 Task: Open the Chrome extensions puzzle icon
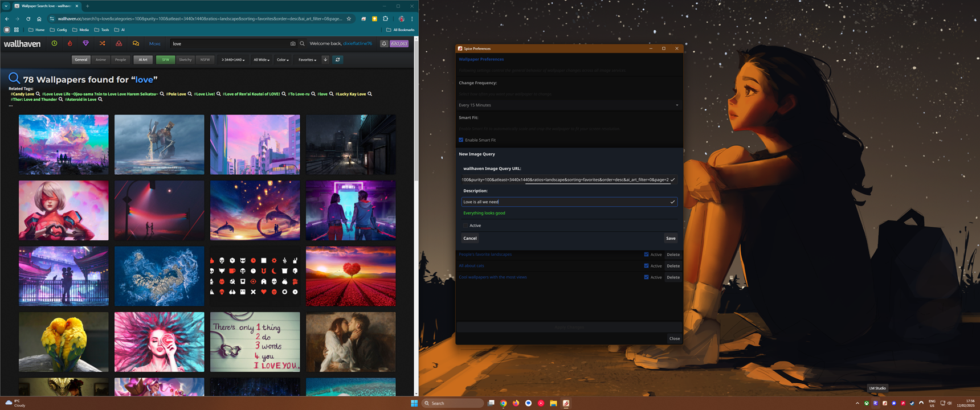[385, 19]
